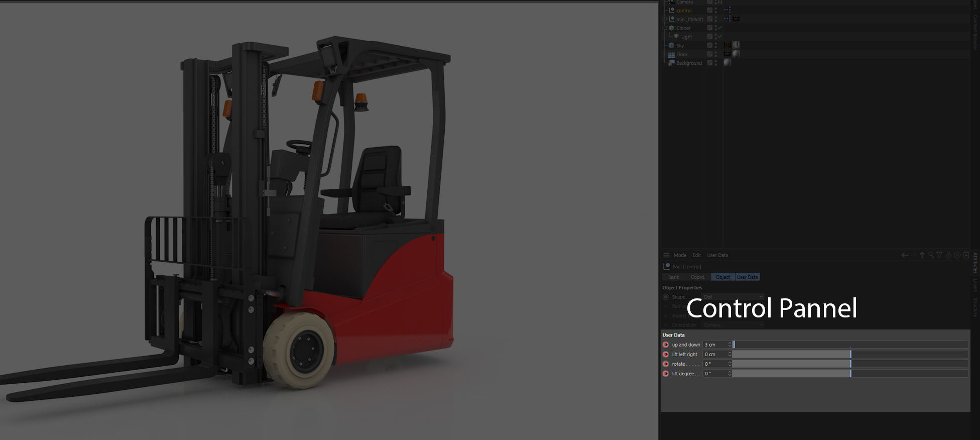Screen dimensions: 980x440
Task: Click the lock icon in Attributes panel
Action: 948,255
